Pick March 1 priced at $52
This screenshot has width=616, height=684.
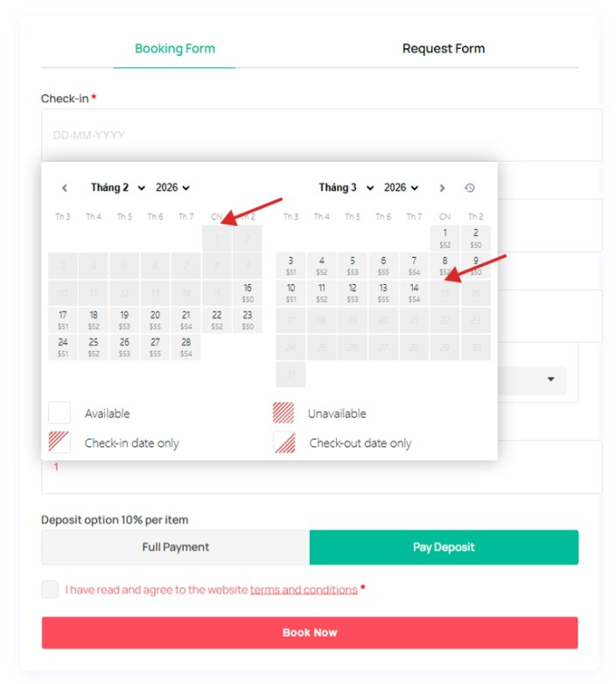444,238
